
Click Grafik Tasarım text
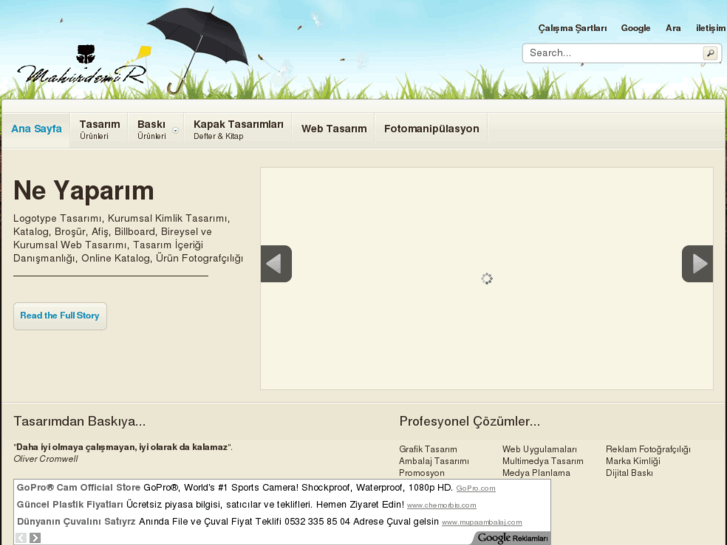click(x=428, y=449)
